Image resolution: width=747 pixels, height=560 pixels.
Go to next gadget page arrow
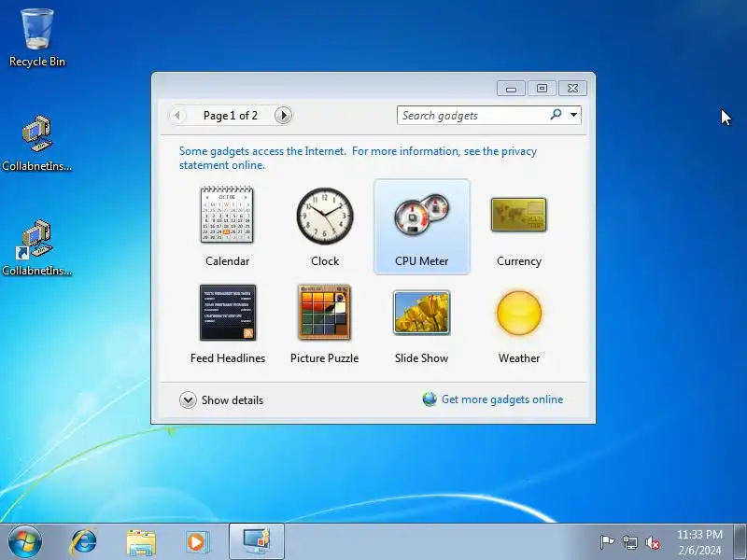tap(283, 115)
